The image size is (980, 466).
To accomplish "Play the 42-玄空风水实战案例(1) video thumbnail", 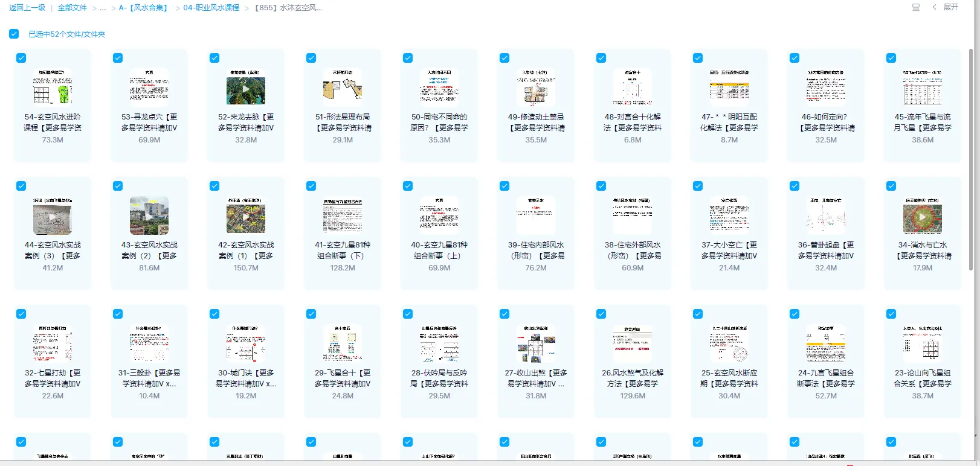I will click(246, 215).
